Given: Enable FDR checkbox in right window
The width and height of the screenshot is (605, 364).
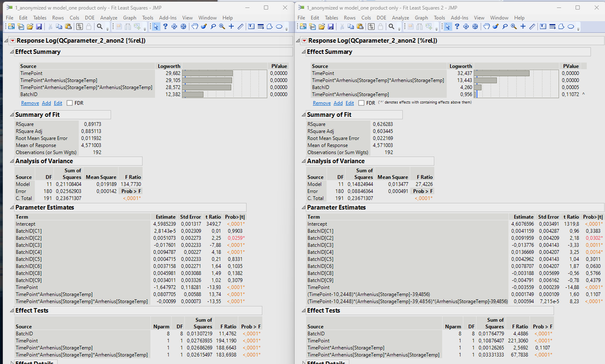Looking at the screenshot, I should tap(360, 104).
